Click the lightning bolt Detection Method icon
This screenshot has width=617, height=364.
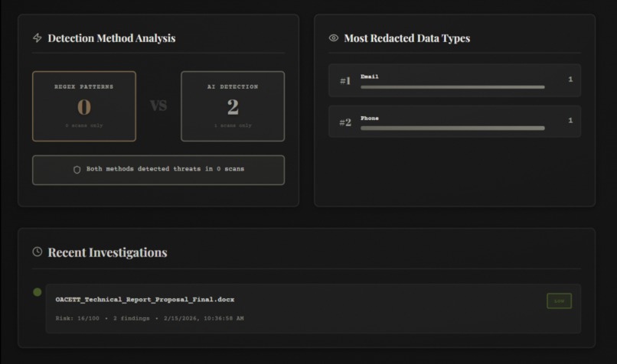tap(38, 37)
